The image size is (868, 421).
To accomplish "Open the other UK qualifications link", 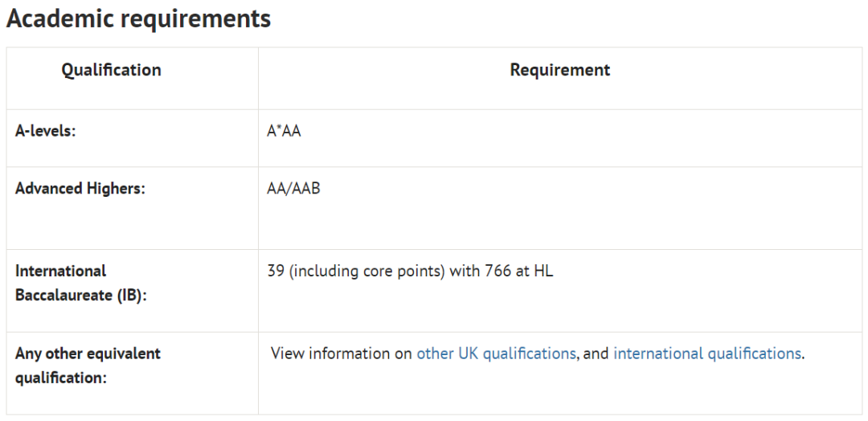I will point(496,354).
